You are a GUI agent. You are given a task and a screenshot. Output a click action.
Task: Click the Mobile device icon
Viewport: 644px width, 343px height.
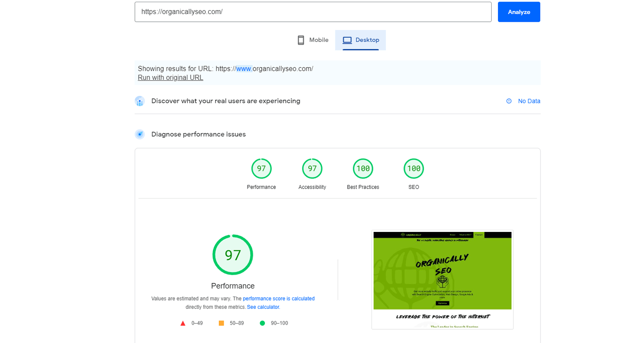tap(300, 39)
